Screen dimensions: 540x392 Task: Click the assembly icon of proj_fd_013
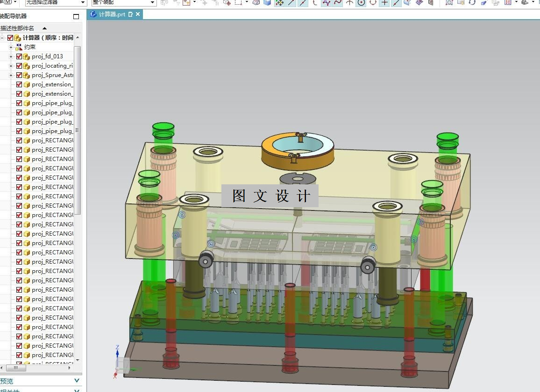[x=27, y=56]
